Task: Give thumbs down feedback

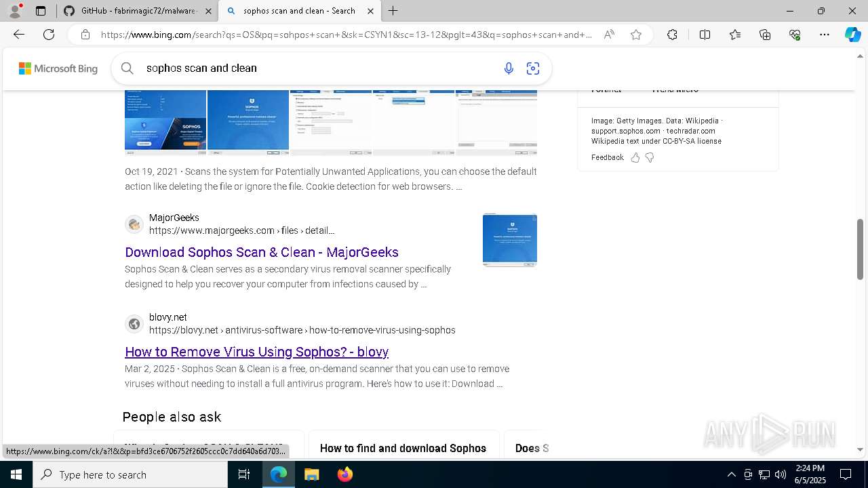Action: [650, 157]
